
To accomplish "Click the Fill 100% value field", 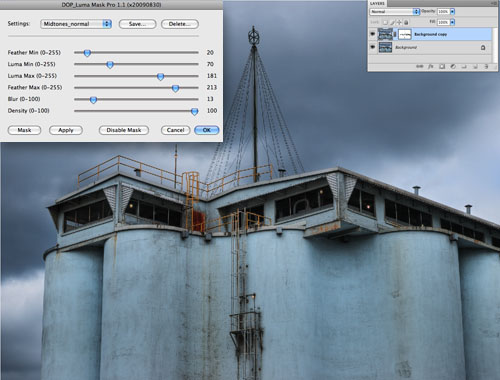I will (x=443, y=22).
